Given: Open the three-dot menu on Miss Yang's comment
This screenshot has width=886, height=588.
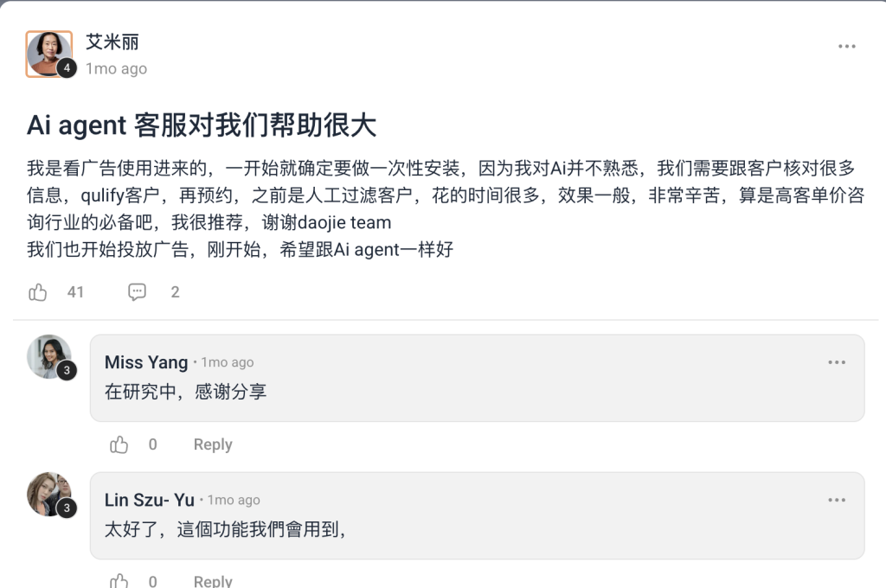Looking at the screenshot, I should (837, 362).
